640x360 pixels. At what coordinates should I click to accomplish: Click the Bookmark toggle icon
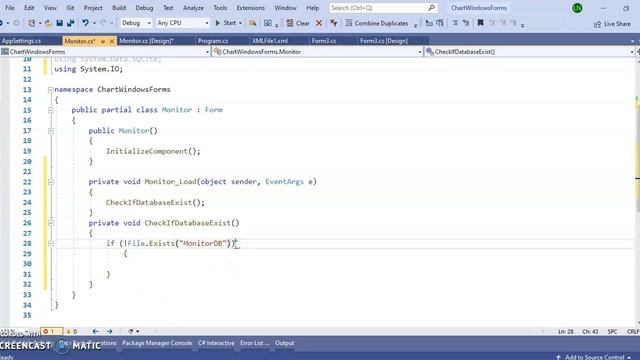click(x=480, y=23)
